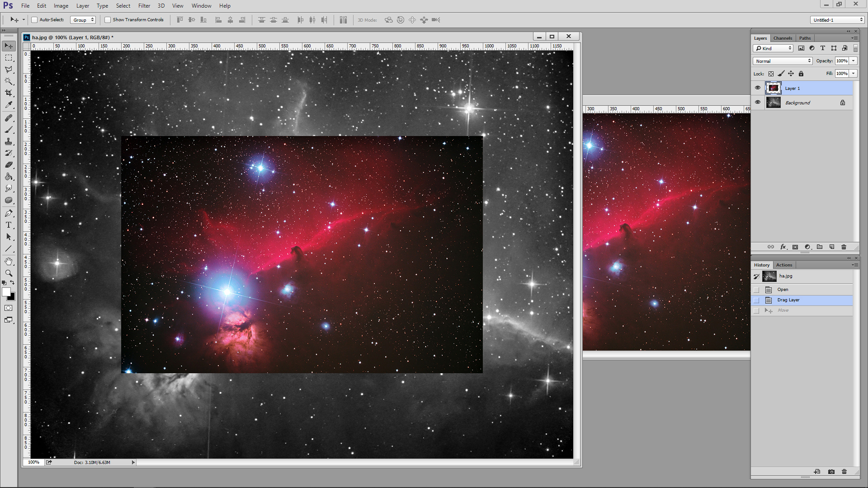The height and width of the screenshot is (488, 868).
Task: Open the Auto-Select Group dropdown
Action: click(x=83, y=20)
